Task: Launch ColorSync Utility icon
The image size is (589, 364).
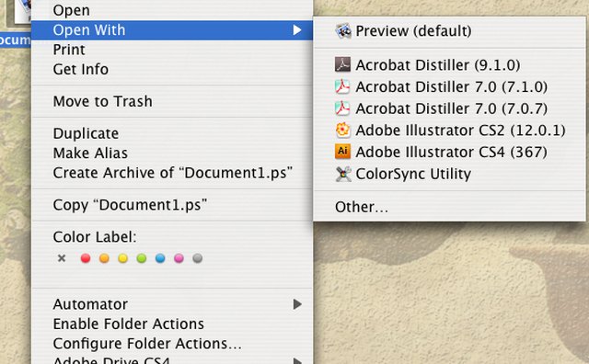Action: point(342,174)
